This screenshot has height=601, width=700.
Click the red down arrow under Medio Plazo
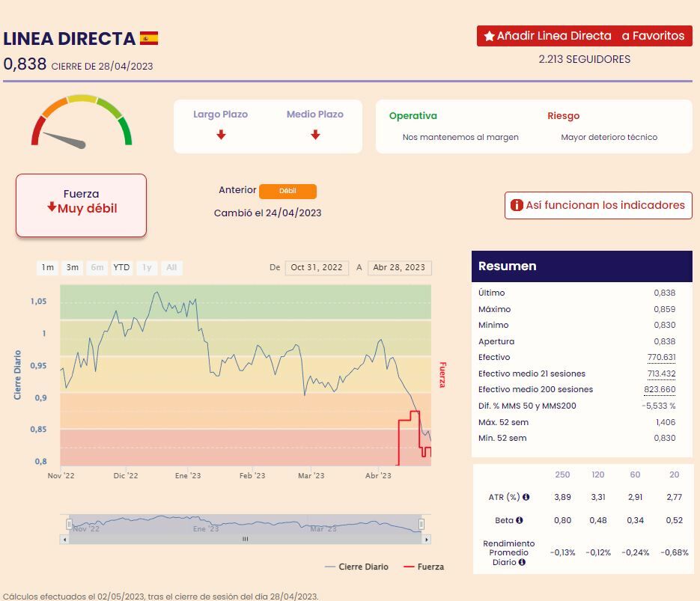pos(315,134)
